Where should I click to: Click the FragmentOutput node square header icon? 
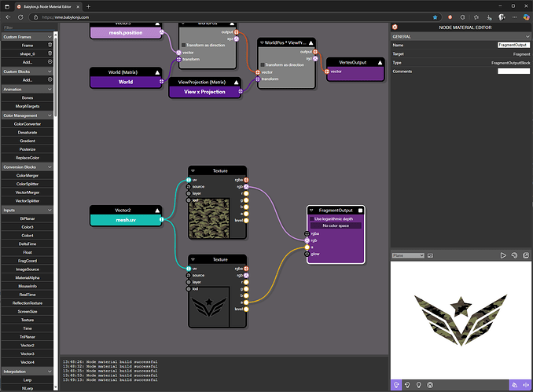[360, 211]
